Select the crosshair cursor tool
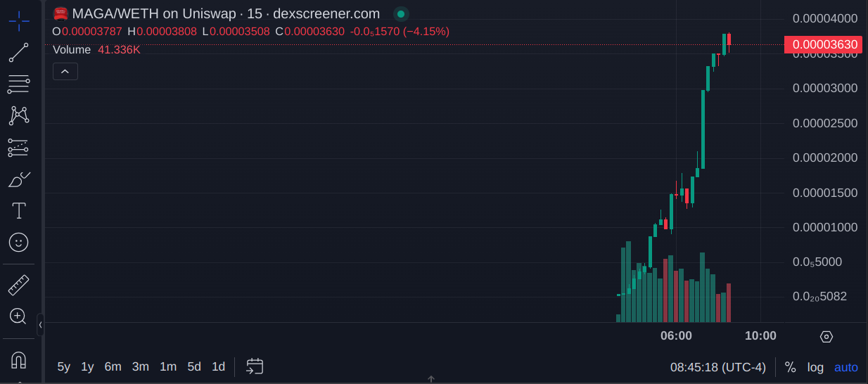This screenshot has height=384, width=868. [19, 21]
